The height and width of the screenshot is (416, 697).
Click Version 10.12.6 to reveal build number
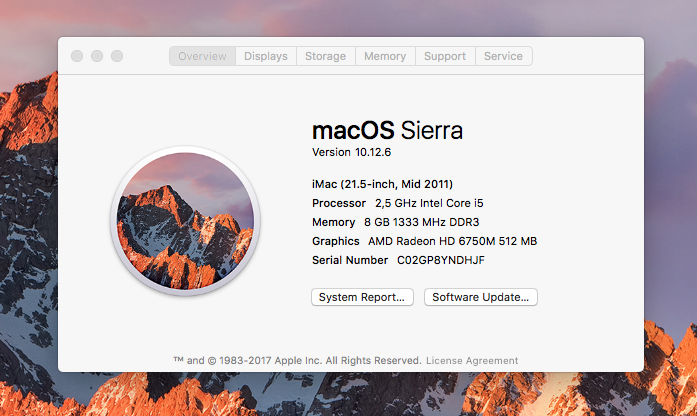[353, 152]
